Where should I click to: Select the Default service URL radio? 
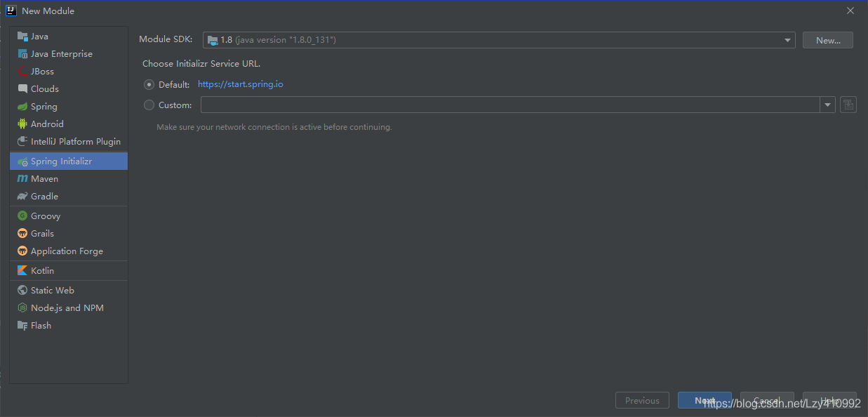click(149, 84)
